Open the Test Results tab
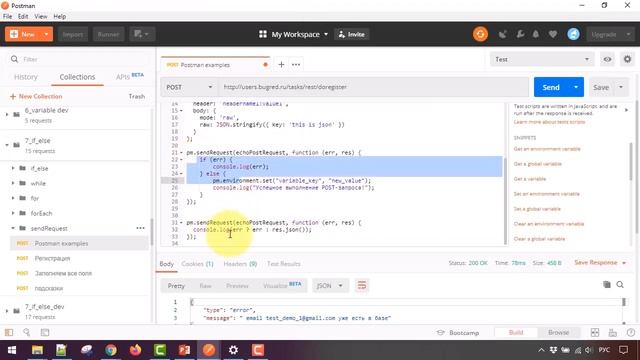640x360 pixels. pyautogui.click(x=284, y=264)
